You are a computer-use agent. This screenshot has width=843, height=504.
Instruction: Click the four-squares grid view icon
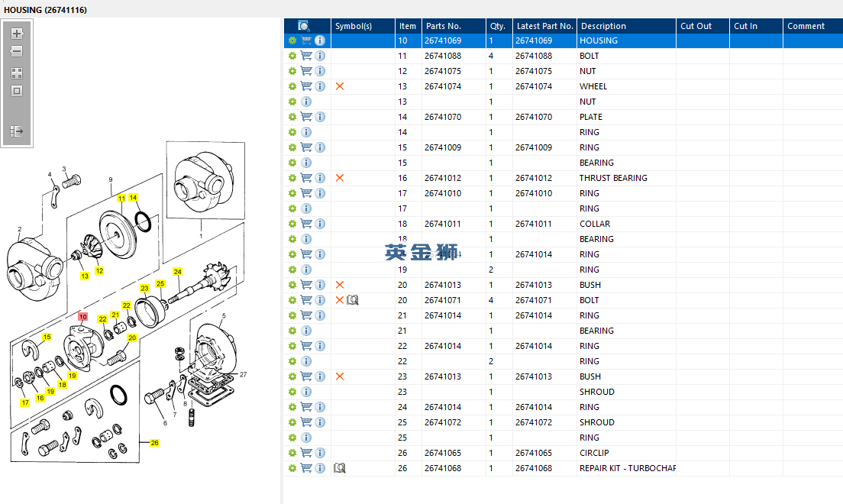pyautogui.click(x=17, y=73)
